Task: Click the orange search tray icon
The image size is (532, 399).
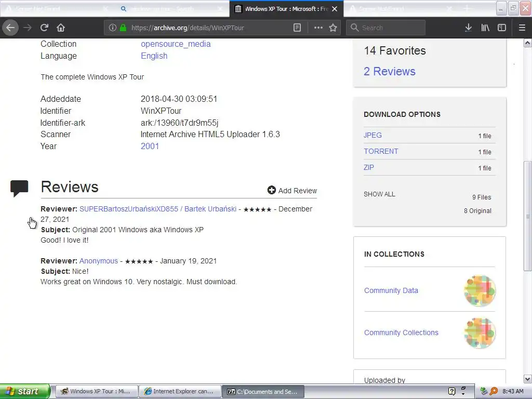Action: pos(494,391)
